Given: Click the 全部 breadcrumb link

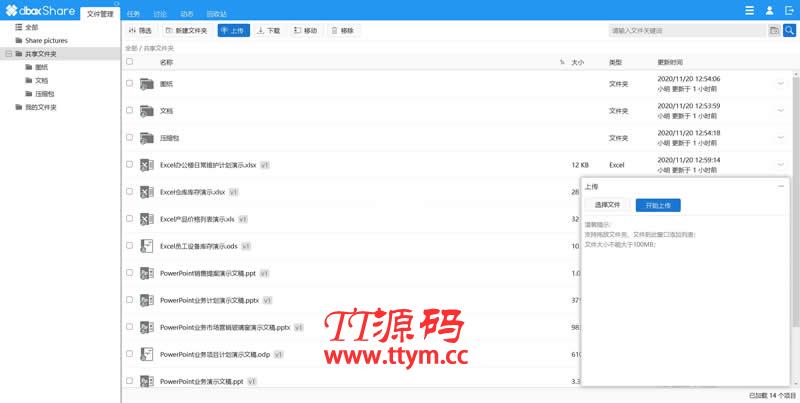Looking at the screenshot, I should (131, 48).
